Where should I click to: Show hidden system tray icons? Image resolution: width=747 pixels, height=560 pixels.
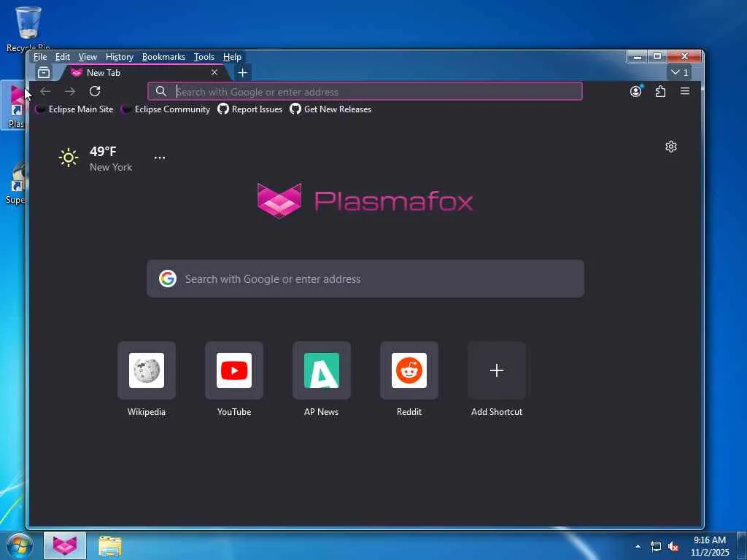pos(638,546)
